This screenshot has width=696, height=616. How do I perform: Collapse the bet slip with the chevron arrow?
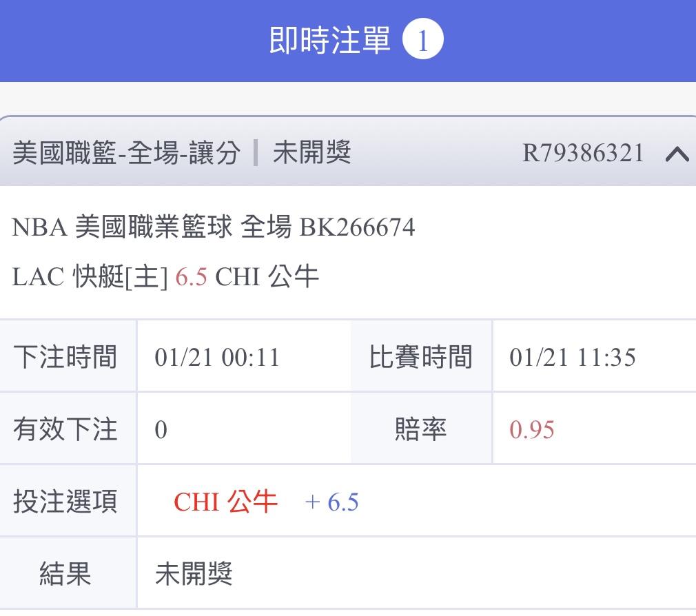coord(677,154)
